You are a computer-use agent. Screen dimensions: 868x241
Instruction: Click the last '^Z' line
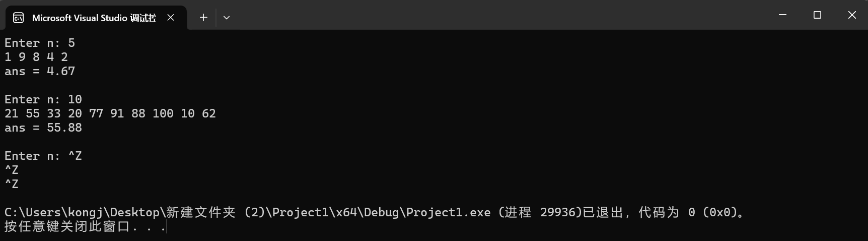pyautogui.click(x=12, y=184)
